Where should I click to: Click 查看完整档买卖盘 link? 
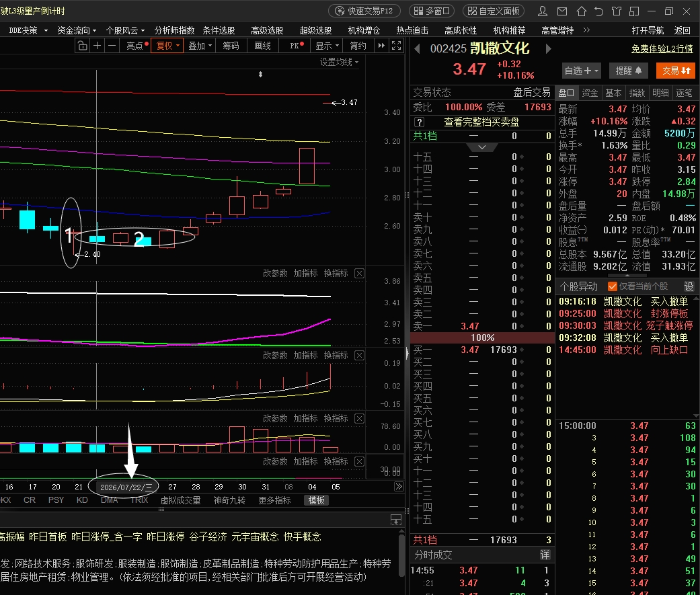[481, 122]
